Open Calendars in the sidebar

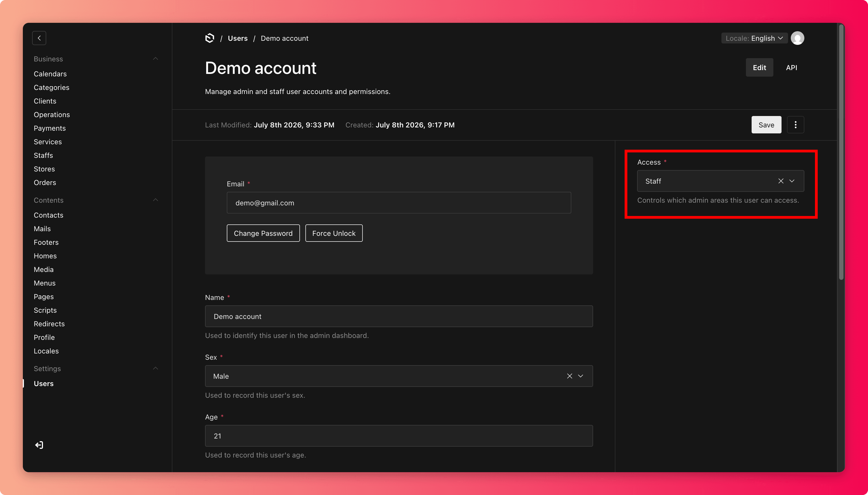pyautogui.click(x=50, y=74)
